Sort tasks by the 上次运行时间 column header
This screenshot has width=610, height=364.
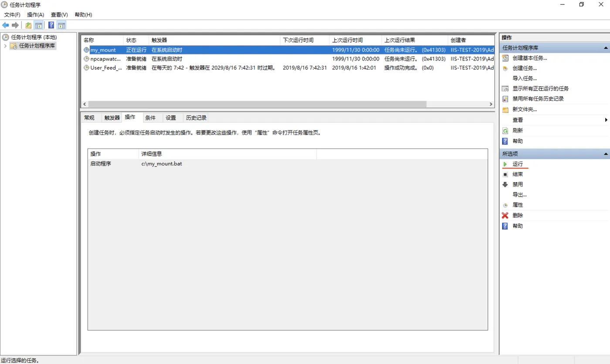tap(356, 40)
